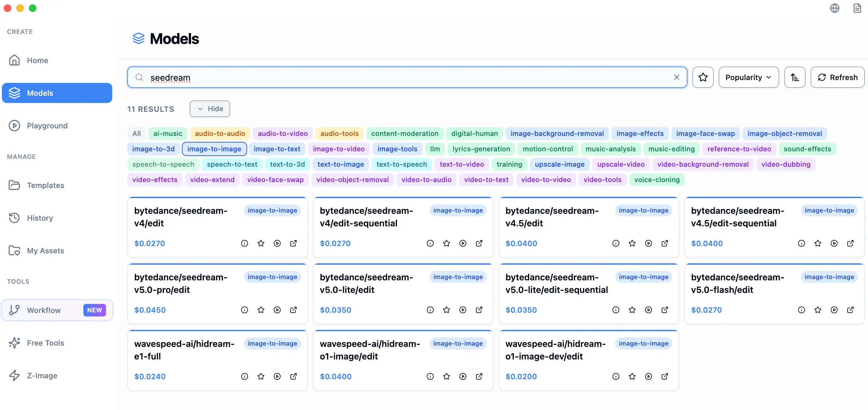Open hidream-o1-image-dev/edit external link icon
This screenshot has width=868, height=410.
point(664,376)
